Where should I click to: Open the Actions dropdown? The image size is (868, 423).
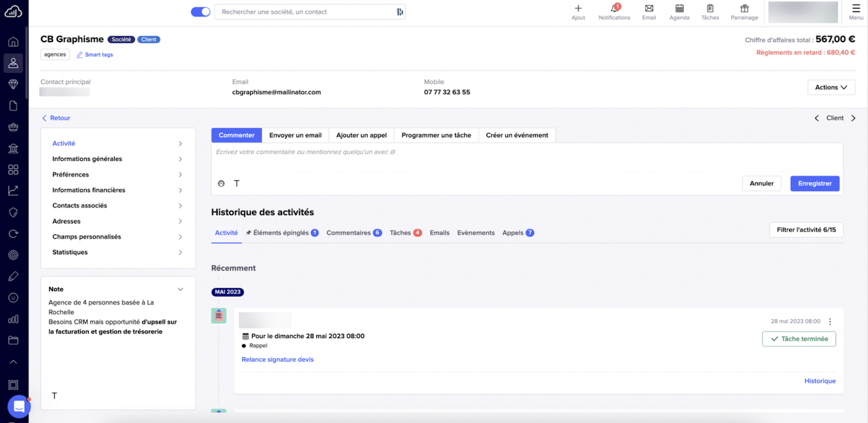point(831,87)
